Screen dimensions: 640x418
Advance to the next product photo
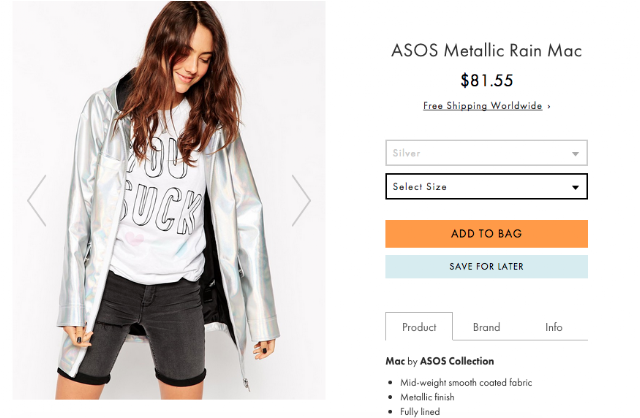[301, 200]
